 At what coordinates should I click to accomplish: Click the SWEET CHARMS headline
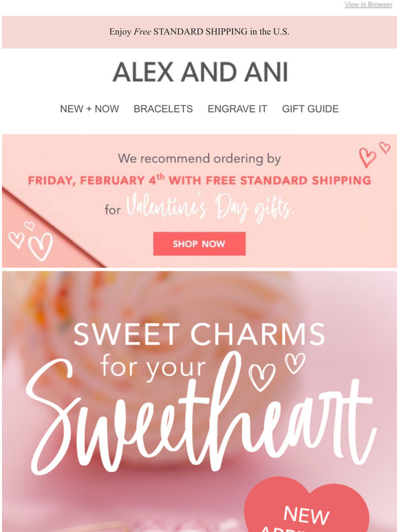click(x=199, y=334)
